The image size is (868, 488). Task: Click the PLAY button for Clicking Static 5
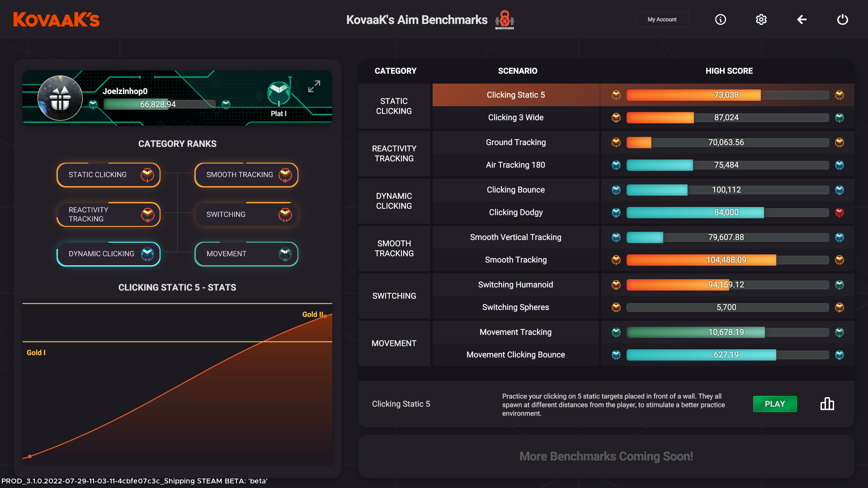pyautogui.click(x=775, y=404)
